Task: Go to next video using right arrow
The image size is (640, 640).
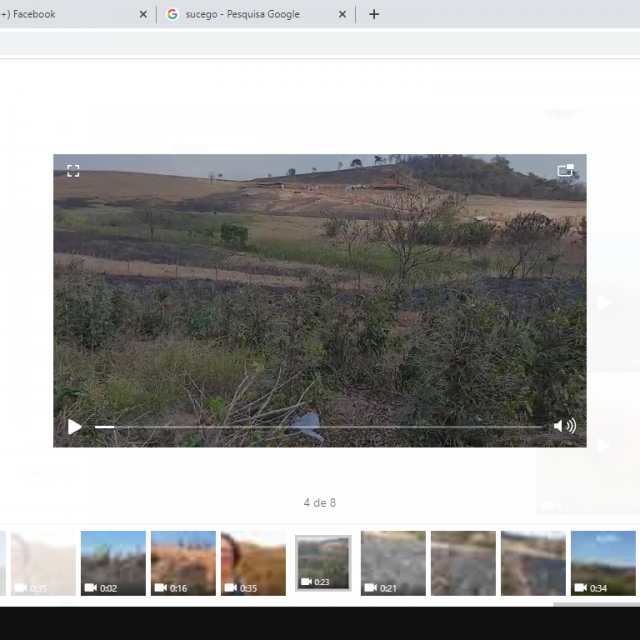Action: pyautogui.click(x=603, y=303)
